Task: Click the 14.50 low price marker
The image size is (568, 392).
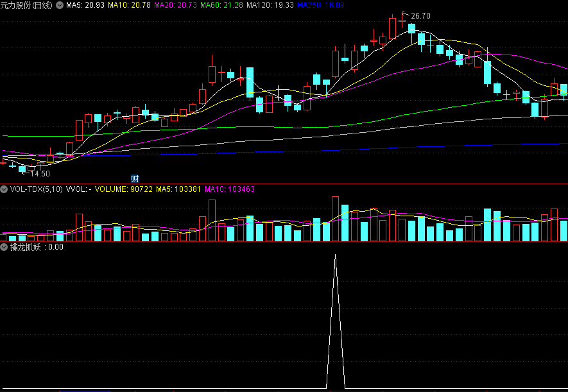Action: click(x=40, y=174)
